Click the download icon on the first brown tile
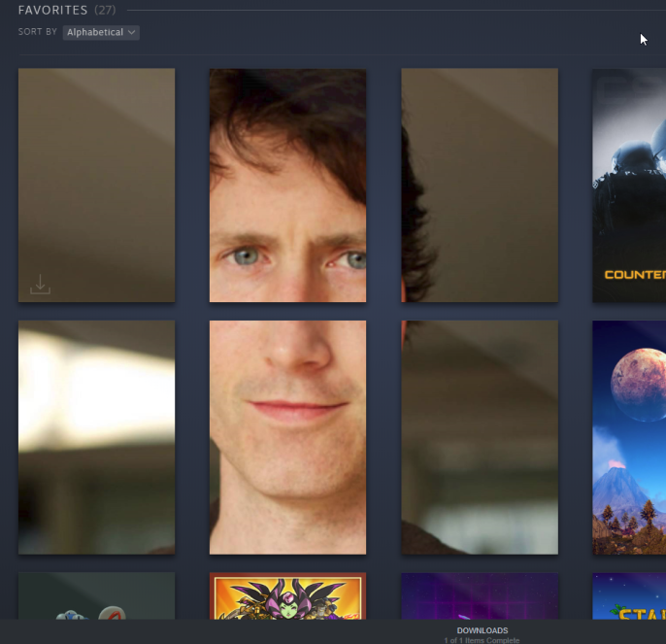This screenshot has width=666, height=644. [x=41, y=284]
